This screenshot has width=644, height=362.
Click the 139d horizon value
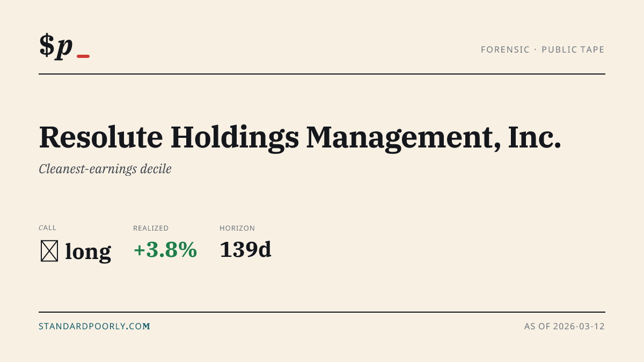pos(245,250)
